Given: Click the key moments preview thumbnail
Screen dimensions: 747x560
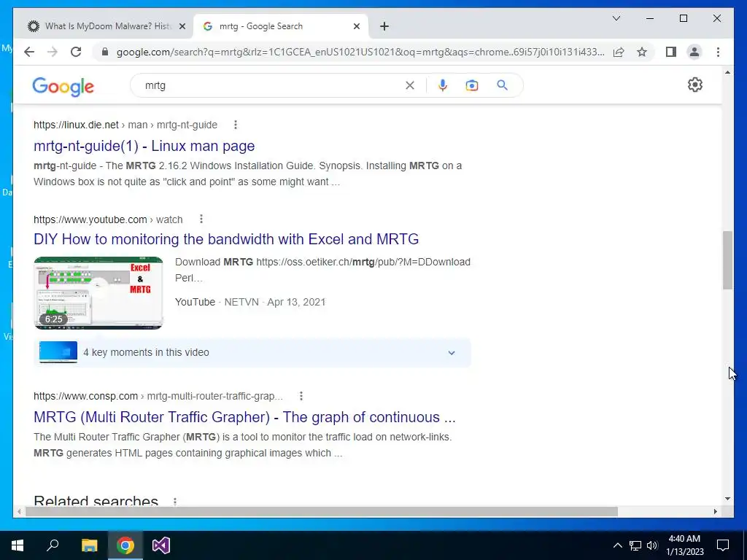Looking at the screenshot, I should (58, 352).
